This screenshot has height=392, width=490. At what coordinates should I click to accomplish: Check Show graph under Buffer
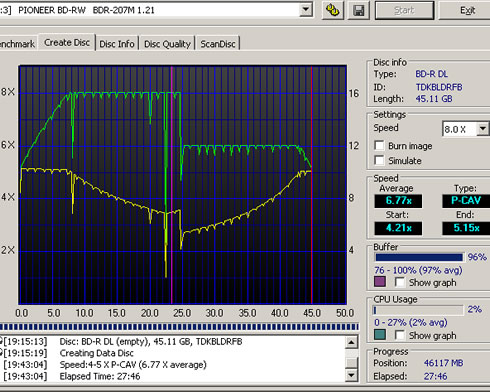click(400, 282)
